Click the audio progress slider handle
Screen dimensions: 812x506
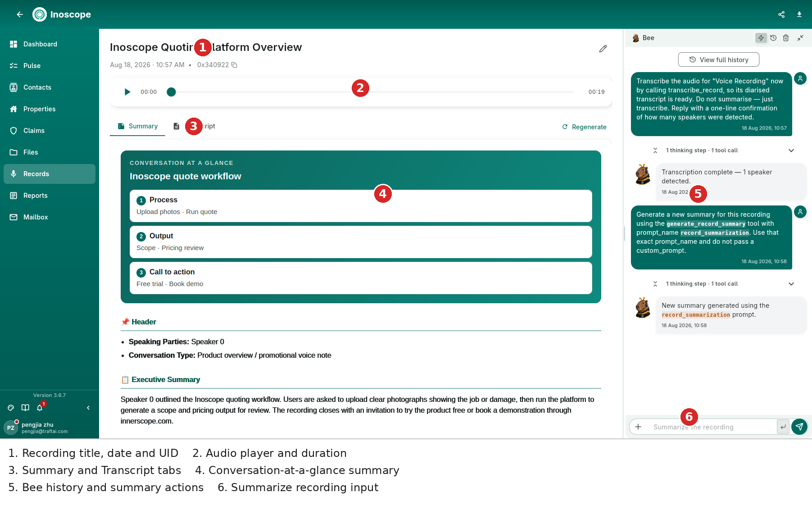171,92
